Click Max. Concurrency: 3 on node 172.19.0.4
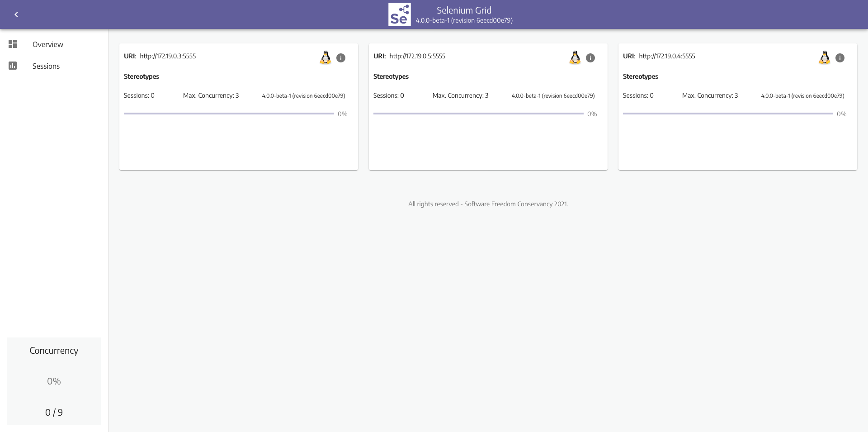Image resolution: width=868 pixels, height=432 pixels. (x=710, y=95)
